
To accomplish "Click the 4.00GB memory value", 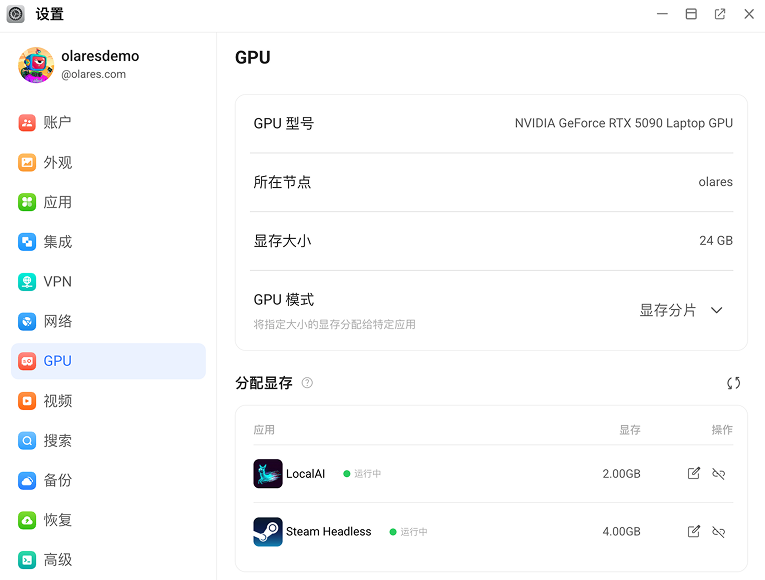I will pos(621,532).
